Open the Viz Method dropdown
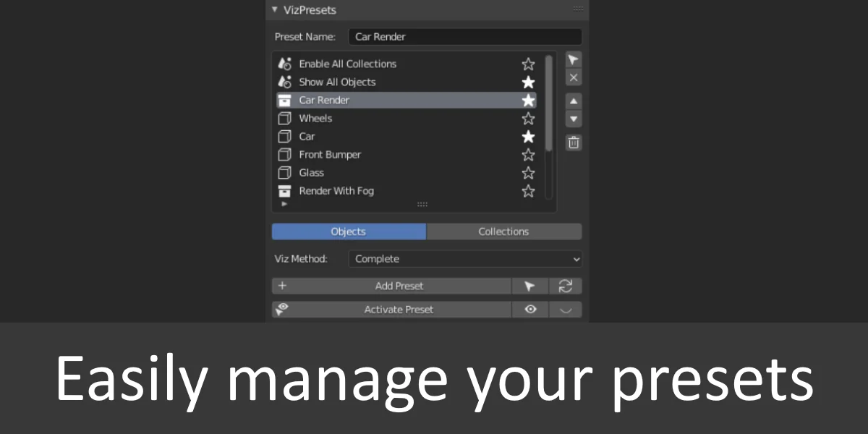This screenshot has height=434, width=868. pyautogui.click(x=465, y=258)
